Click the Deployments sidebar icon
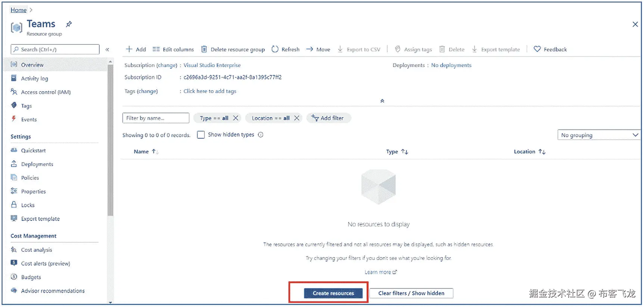 tap(14, 164)
